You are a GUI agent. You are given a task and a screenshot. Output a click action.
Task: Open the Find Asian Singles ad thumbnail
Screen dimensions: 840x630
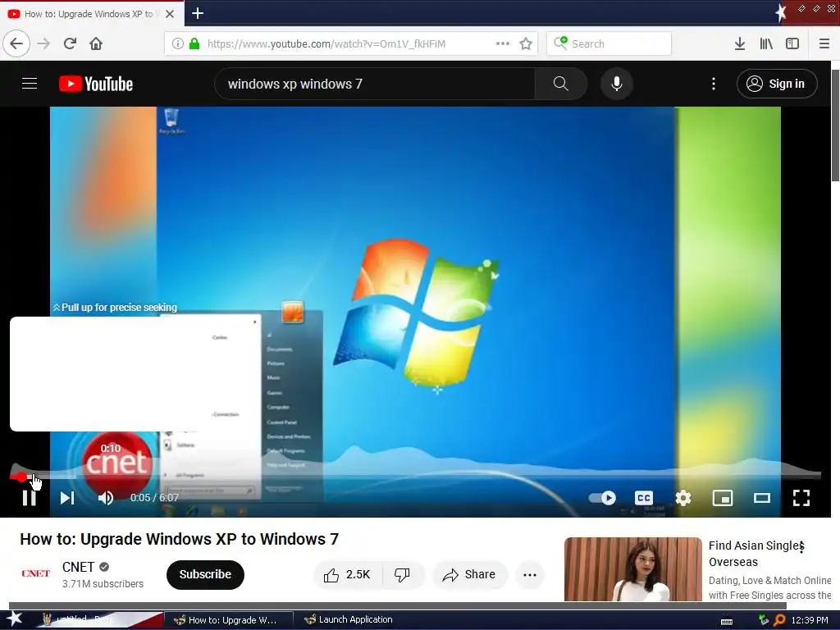(x=632, y=569)
